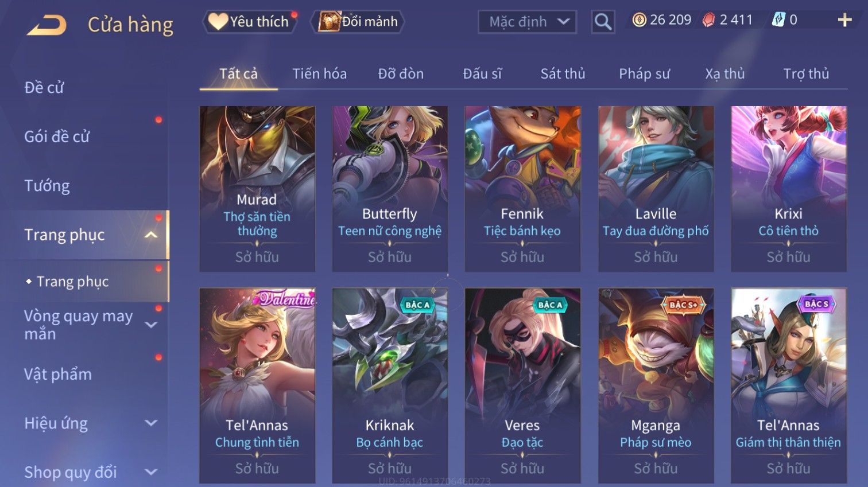Open the Mặc định sort dropdown
Image resolution: width=868 pixels, height=487 pixels.
[x=527, y=22]
